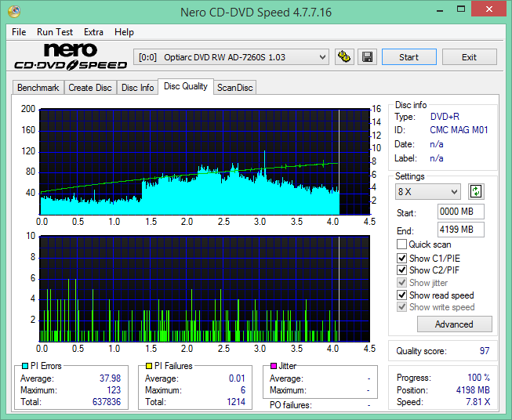Click the Exit button
The image size is (512, 420).
pyautogui.click(x=470, y=57)
